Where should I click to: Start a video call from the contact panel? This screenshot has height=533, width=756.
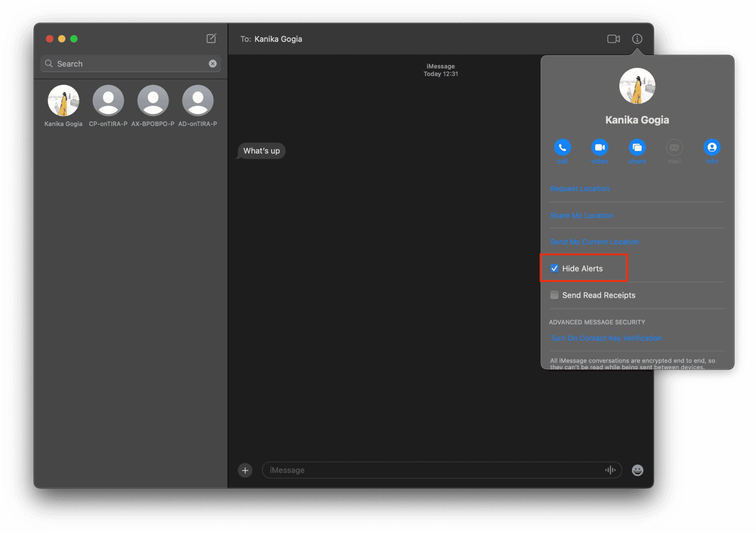tap(599, 147)
